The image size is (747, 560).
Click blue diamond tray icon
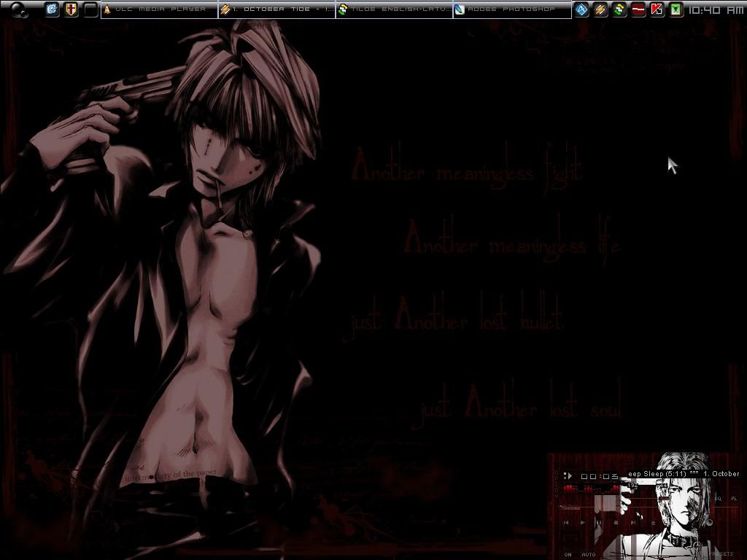point(581,9)
